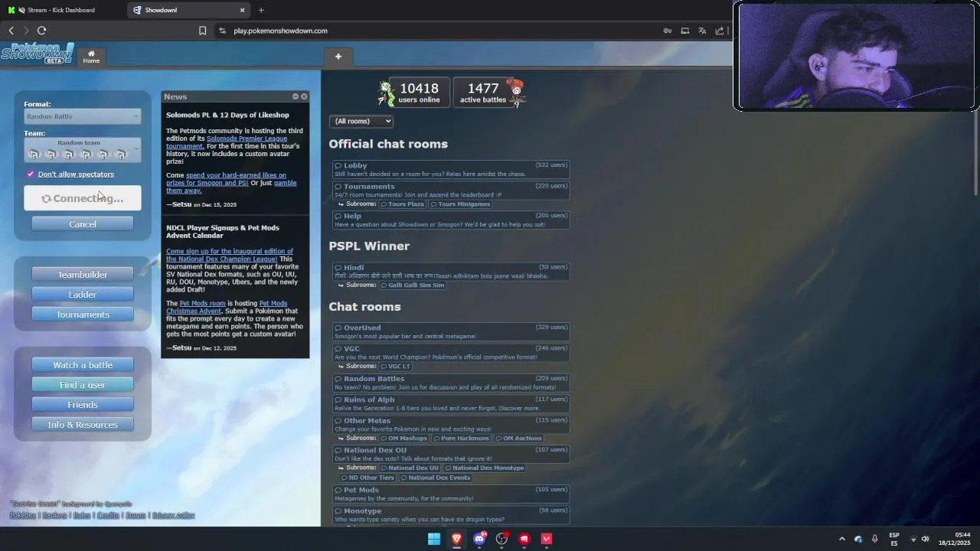Close the News panel
The image size is (980, 551).
[304, 96]
